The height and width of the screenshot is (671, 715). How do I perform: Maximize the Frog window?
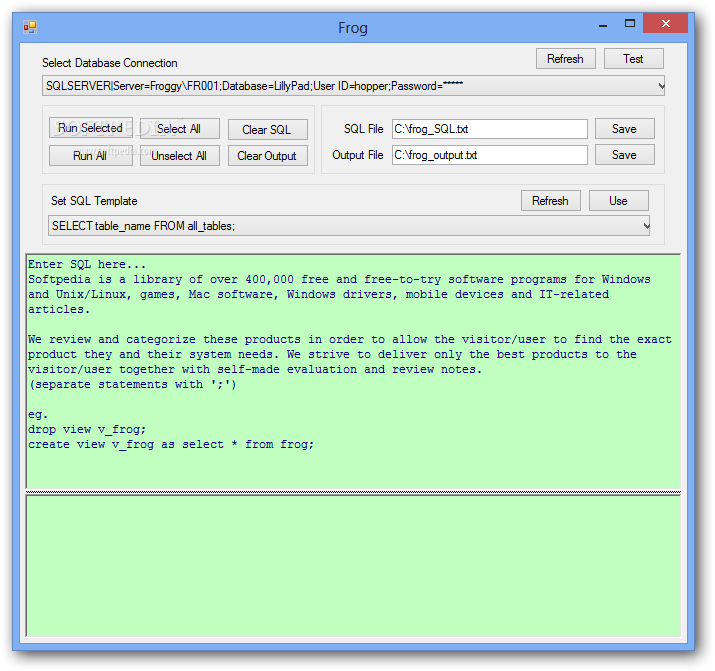click(630, 24)
